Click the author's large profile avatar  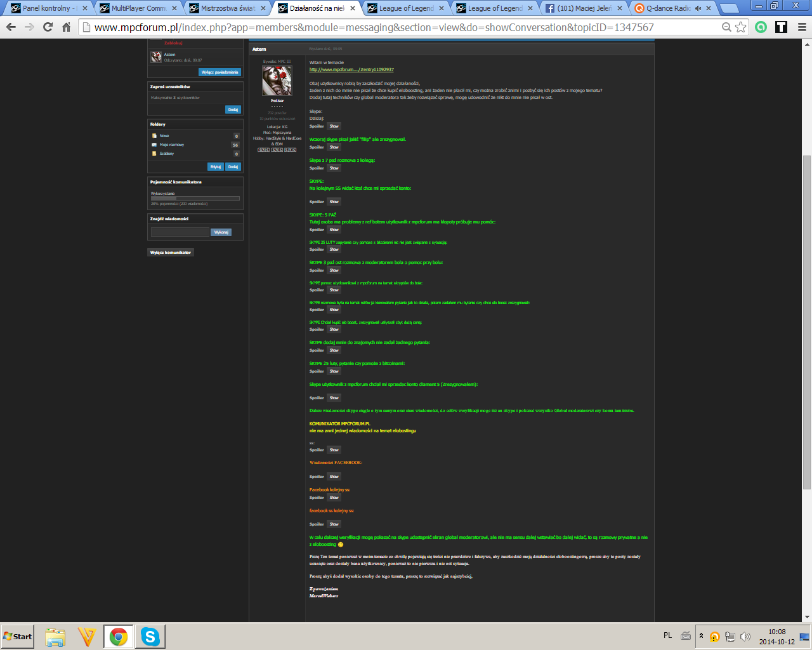pyautogui.click(x=277, y=81)
